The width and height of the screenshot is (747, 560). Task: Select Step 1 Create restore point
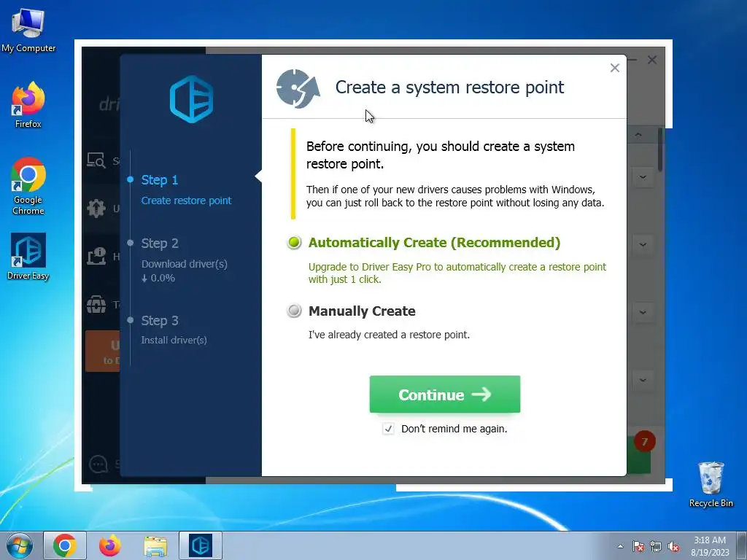[x=186, y=190]
